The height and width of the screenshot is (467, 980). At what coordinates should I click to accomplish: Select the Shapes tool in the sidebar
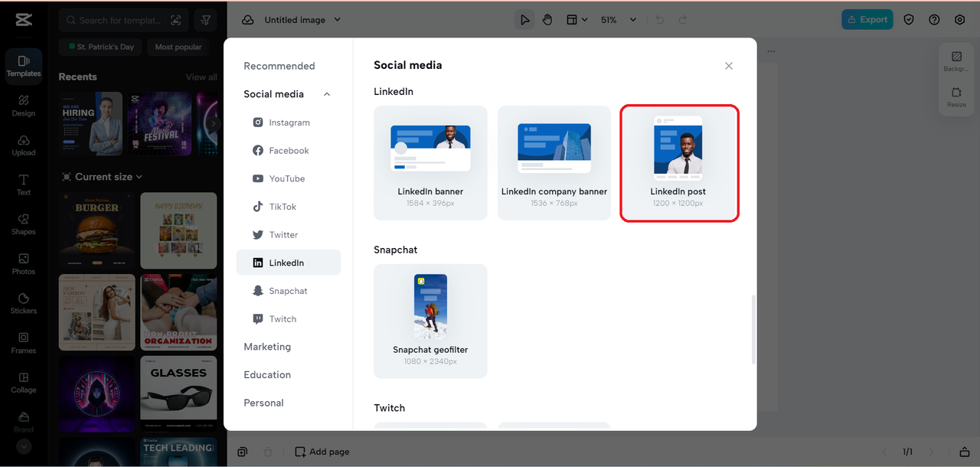(23, 224)
